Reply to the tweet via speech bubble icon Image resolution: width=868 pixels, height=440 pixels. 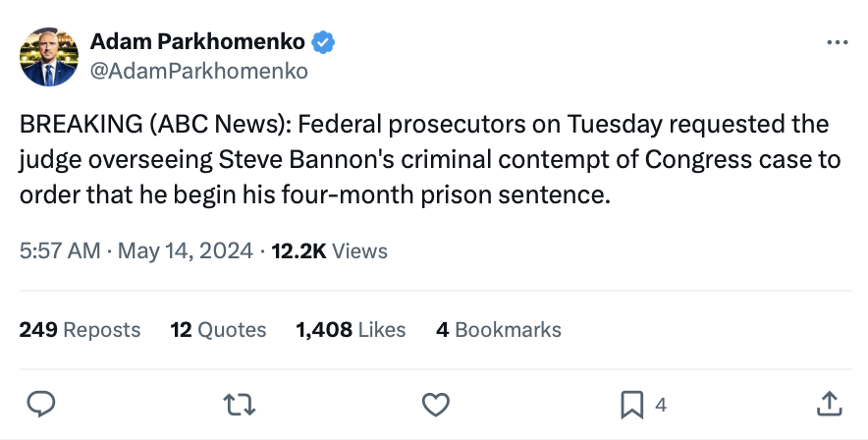[x=40, y=404]
